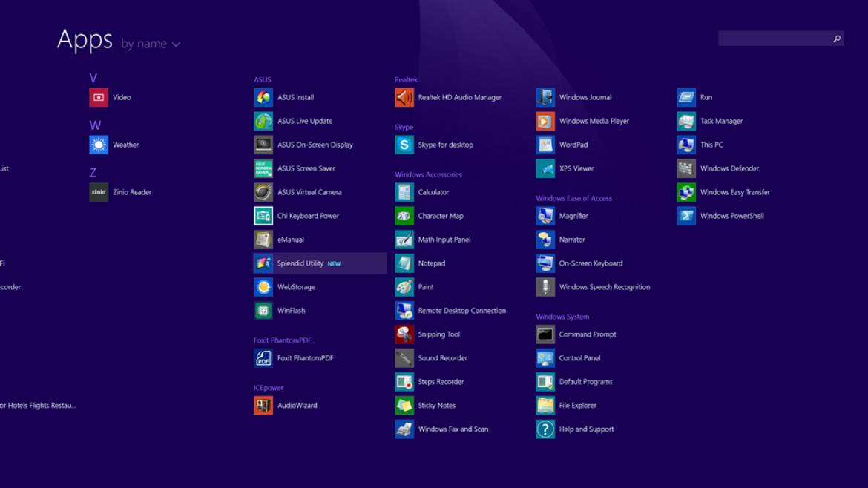Launch the WordPad icon
The height and width of the screenshot is (488, 868).
(x=545, y=145)
